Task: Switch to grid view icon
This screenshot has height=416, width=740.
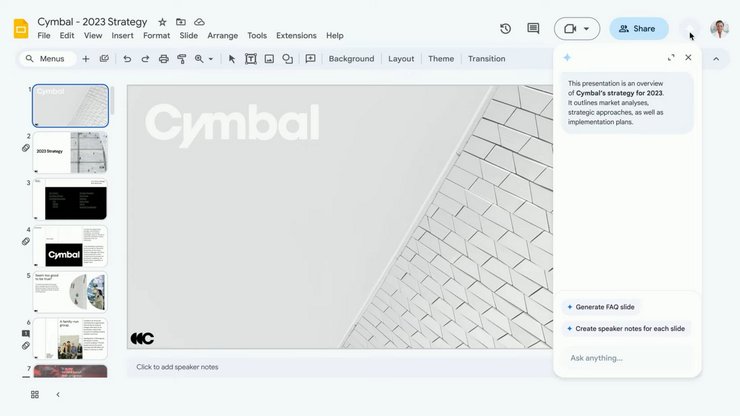Action: click(x=35, y=395)
